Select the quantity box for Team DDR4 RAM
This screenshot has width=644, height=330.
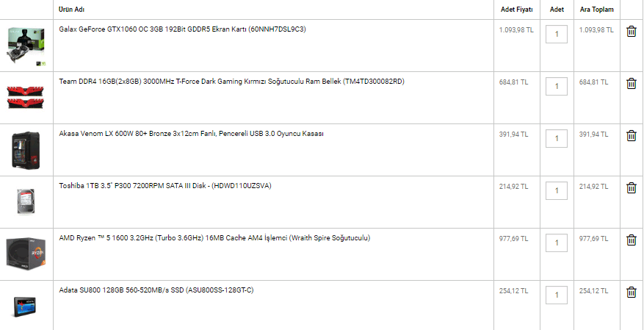tap(557, 86)
